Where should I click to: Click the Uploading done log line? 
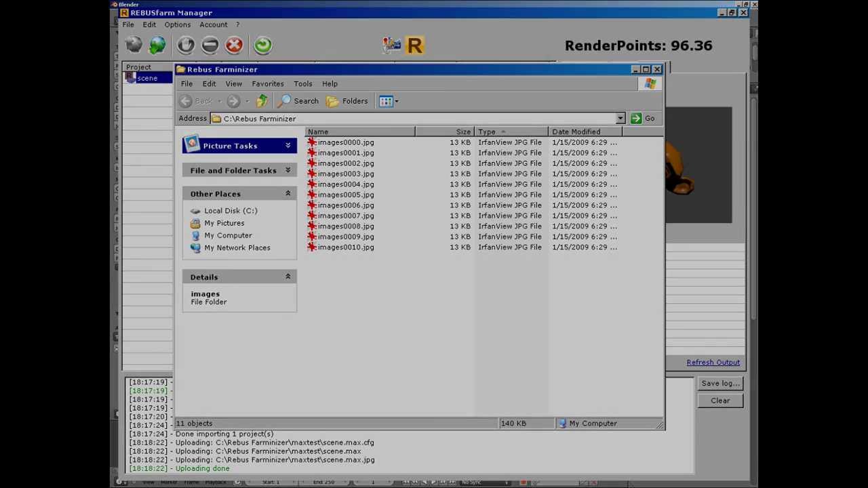click(180, 468)
